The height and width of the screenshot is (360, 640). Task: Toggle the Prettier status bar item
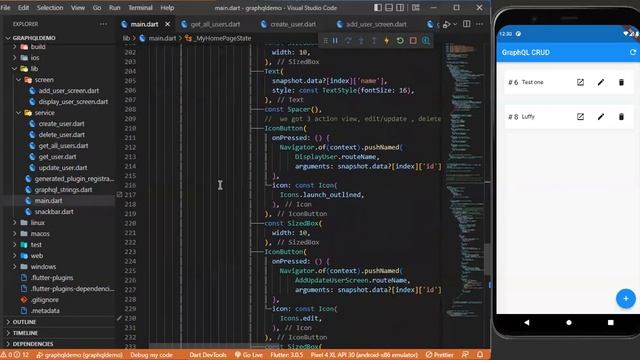440,355
